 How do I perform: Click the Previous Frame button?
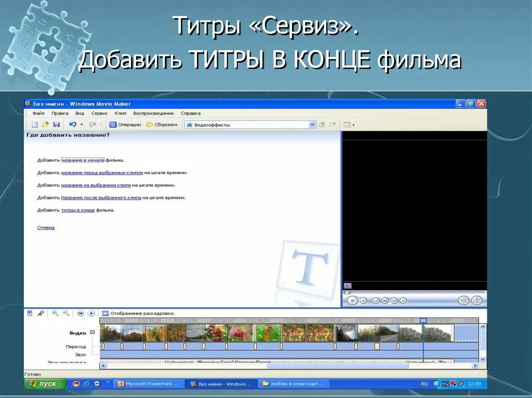point(385,300)
